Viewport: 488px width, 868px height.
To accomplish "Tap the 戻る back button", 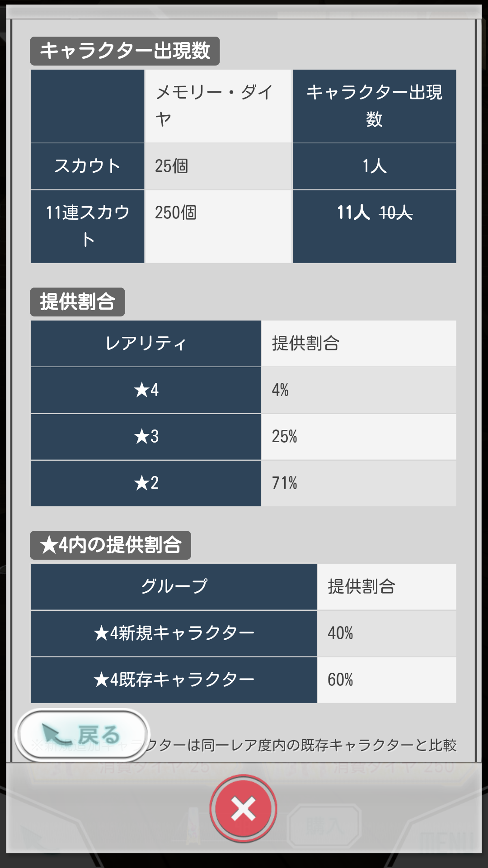I will 83,735.
